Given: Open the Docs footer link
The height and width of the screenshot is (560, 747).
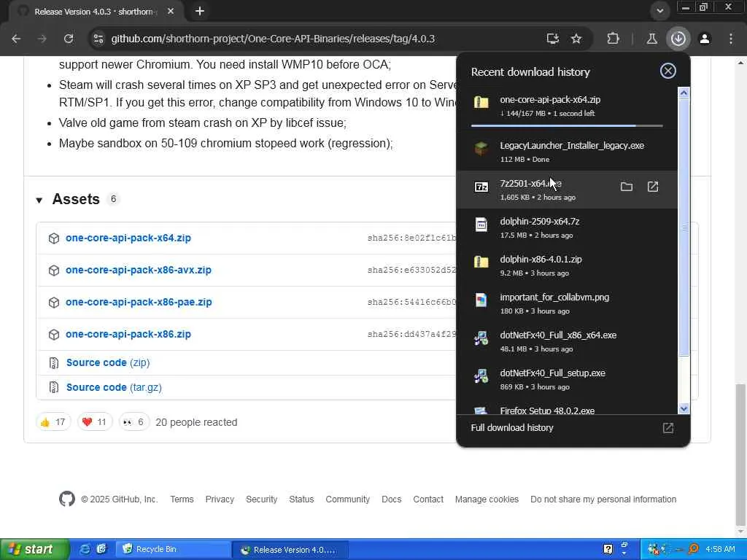Looking at the screenshot, I should [x=392, y=499].
